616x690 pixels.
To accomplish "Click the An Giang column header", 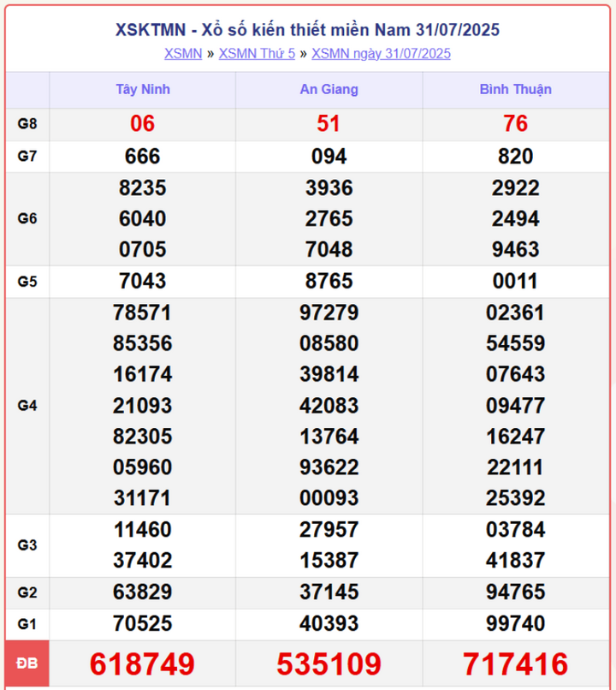I will [x=329, y=89].
